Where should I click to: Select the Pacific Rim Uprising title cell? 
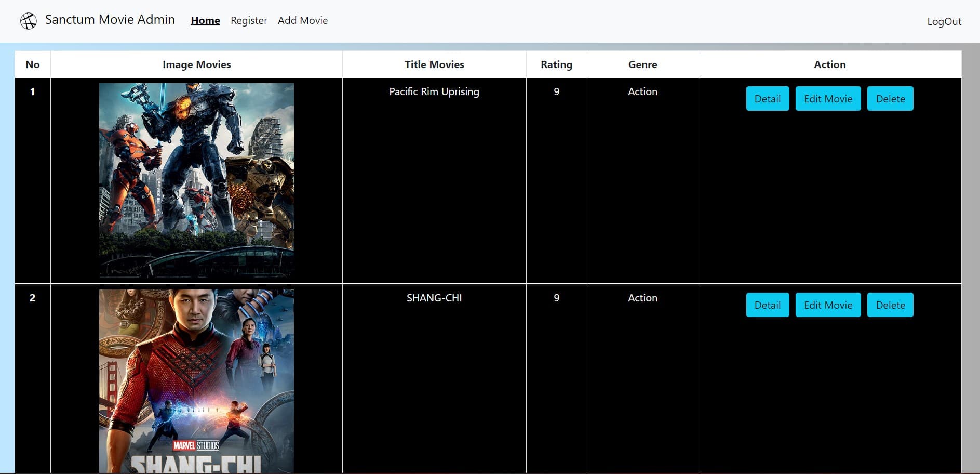(x=434, y=180)
